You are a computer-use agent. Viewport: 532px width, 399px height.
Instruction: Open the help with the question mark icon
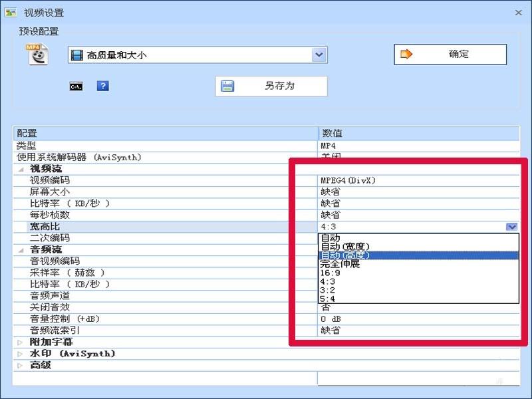[x=102, y=86]
